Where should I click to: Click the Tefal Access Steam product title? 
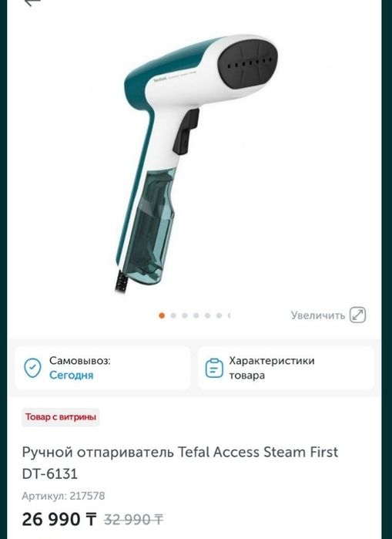coord(180,463)
